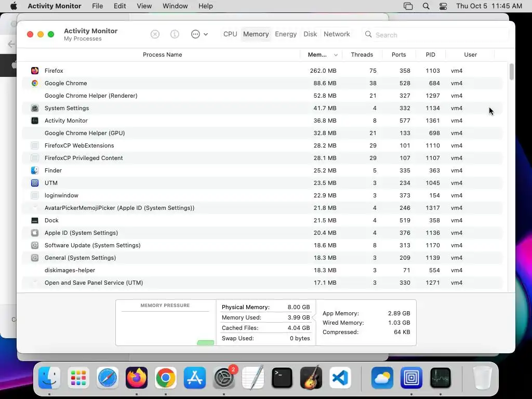Switch to the Network tab
Screen dimensions: 532x399
337,34
